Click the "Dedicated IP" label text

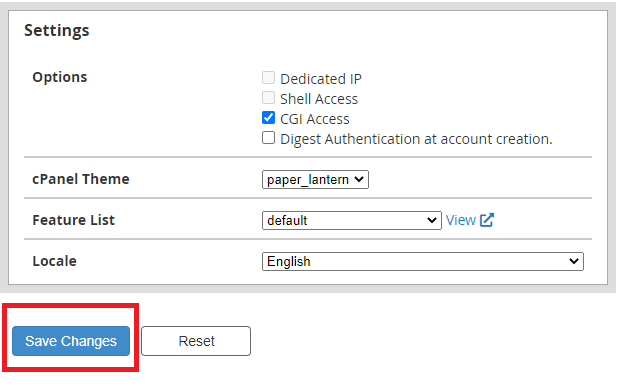(321, 79)
